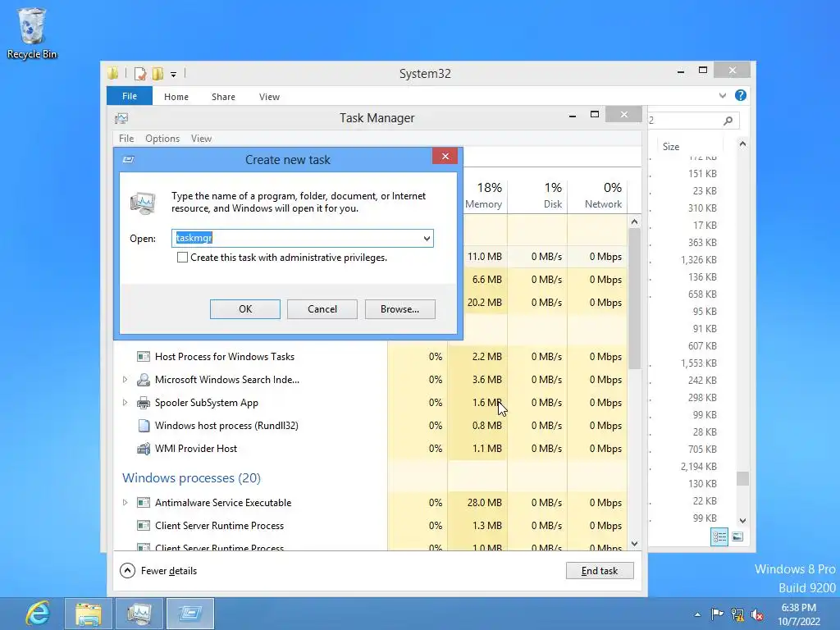Click the blue Help question mark icon
Screen dimensions: 840x630
(x=741, y=95)
